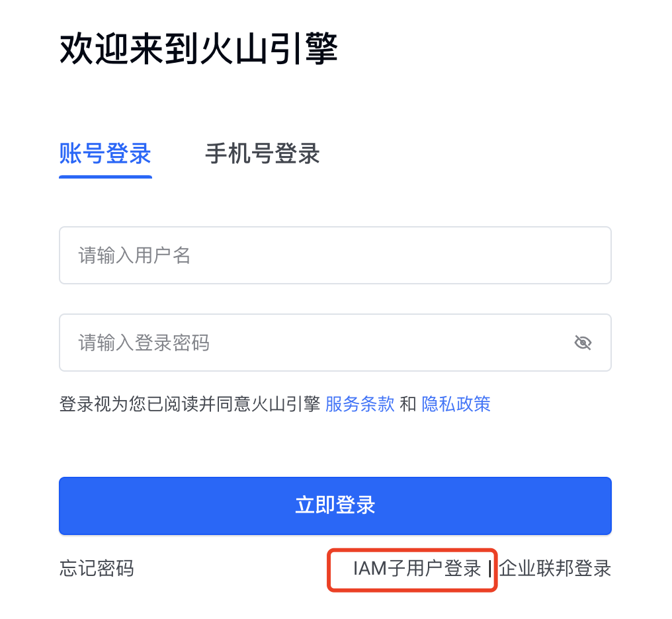
Task: Show the password using the crossed-eye icon
Action: click(x=583, y=343)
